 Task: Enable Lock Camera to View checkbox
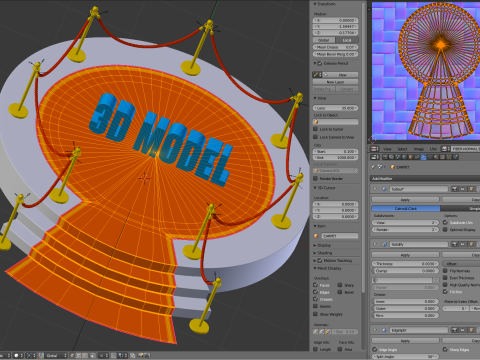coord(315,137)
